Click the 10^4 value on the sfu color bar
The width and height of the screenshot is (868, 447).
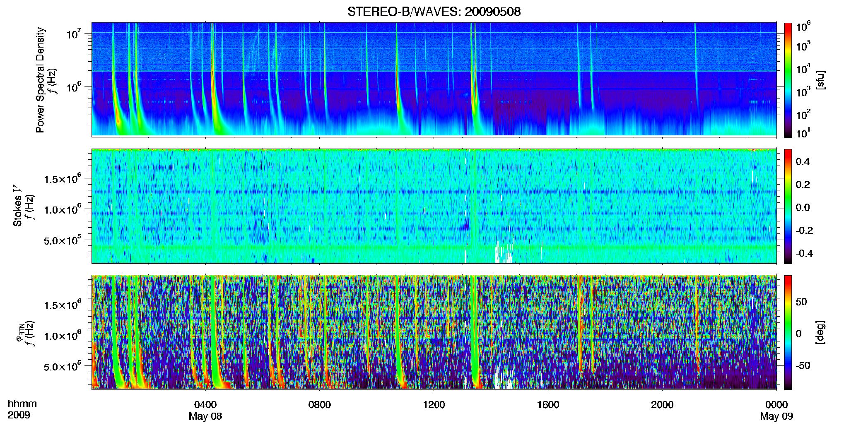(803, 69)
